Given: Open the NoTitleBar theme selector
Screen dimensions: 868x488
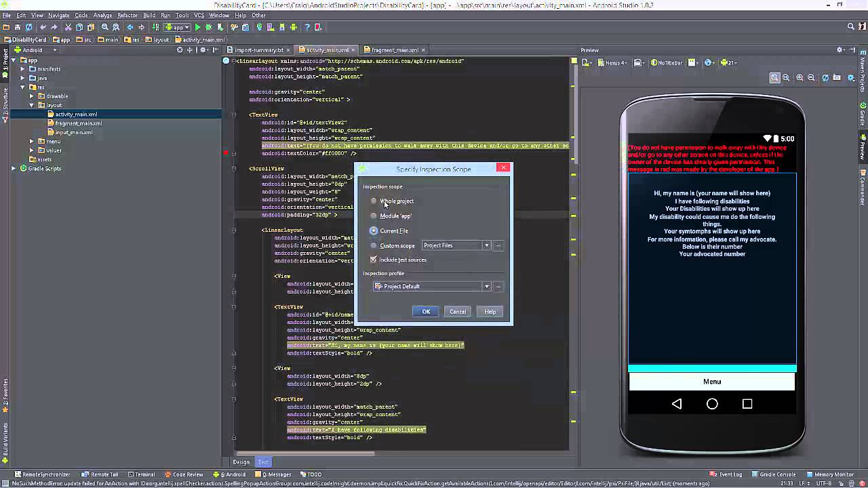Looking at the screenshot, I should tap(667, 62).
